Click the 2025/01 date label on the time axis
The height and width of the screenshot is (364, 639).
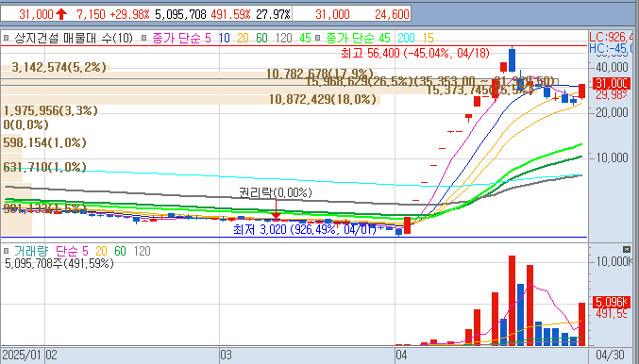point(22,356)
